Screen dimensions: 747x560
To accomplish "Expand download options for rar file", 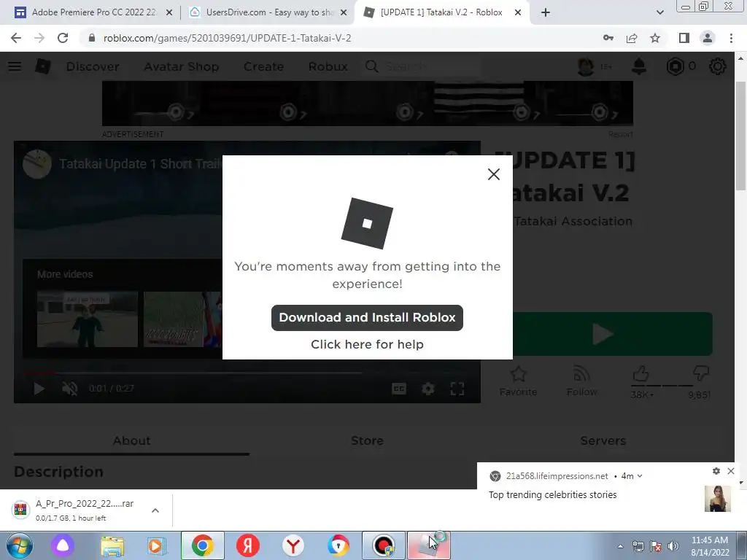I will [x=155, y=510].
